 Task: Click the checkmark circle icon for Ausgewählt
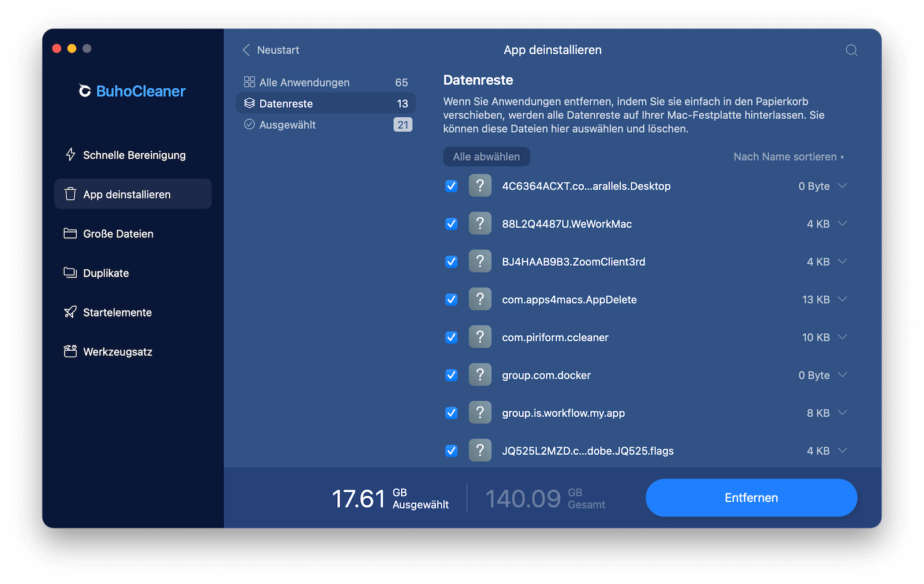pyautogui.click(x=249, y=124)
